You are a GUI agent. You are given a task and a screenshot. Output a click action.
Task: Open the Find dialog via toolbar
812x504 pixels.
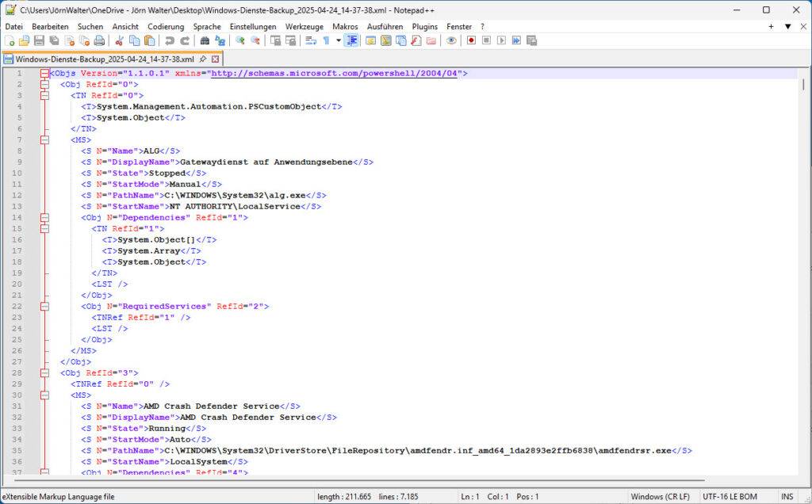205,40
